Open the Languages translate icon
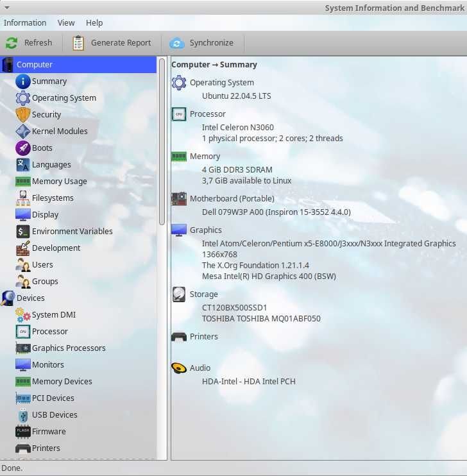The width and height of the screenshot is (467, 476). pos(23,164)
